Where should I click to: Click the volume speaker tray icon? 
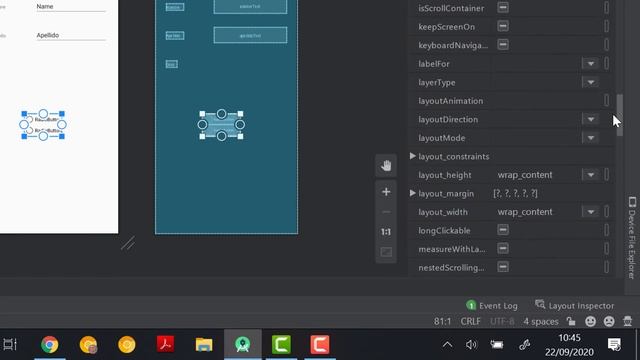click(471, 345)
